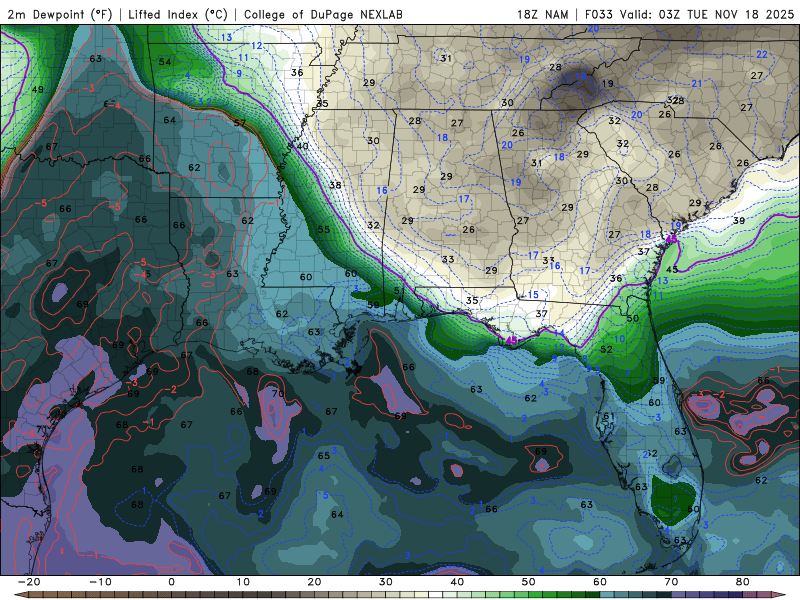
Task: Click the 70 label on the color scale
Action: pyautogui.click(x=671, y=582)
